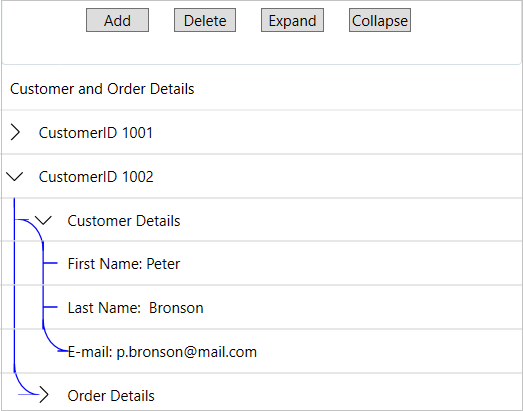Click the Add button
The image size is (523, 411).
[x=117, y=20]
